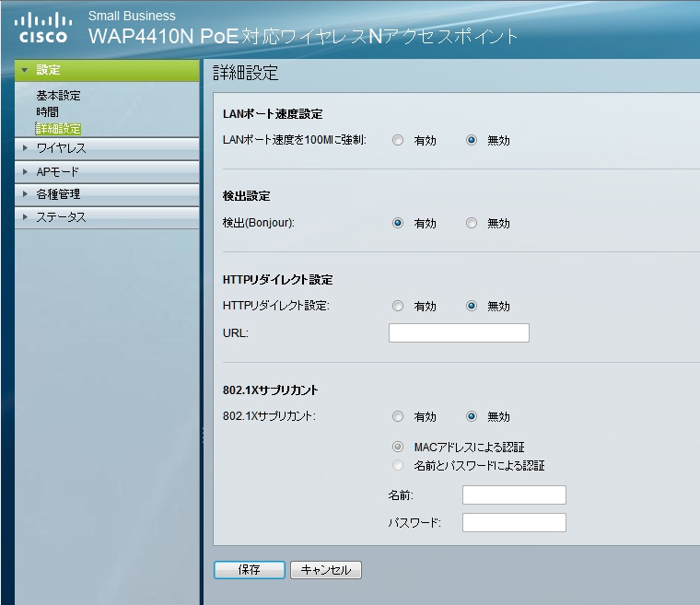Enable HTTP redirect with 有効
Screen dimensions: 700x605
[x=397, y=306]
